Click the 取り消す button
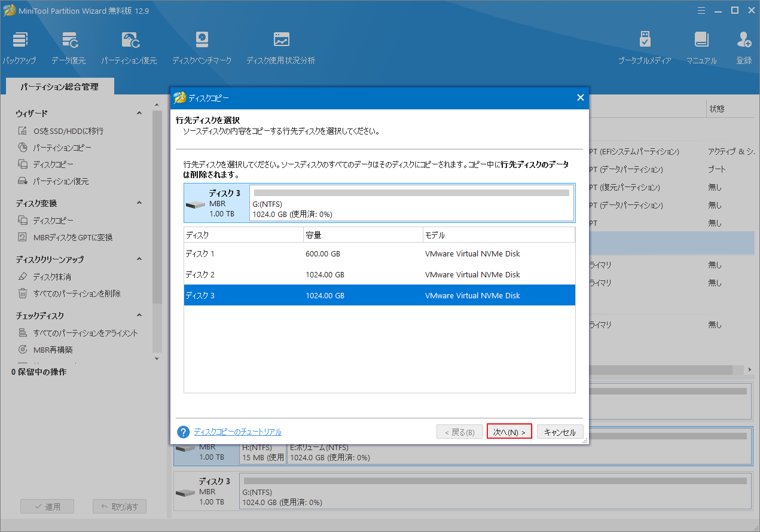Screen dimensions: 760x532 click(120, 506)
